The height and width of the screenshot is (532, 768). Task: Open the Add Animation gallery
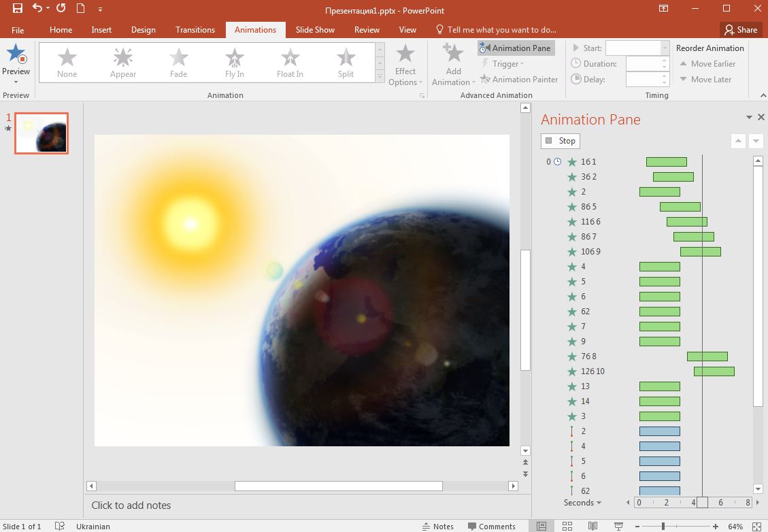point(452,63)
